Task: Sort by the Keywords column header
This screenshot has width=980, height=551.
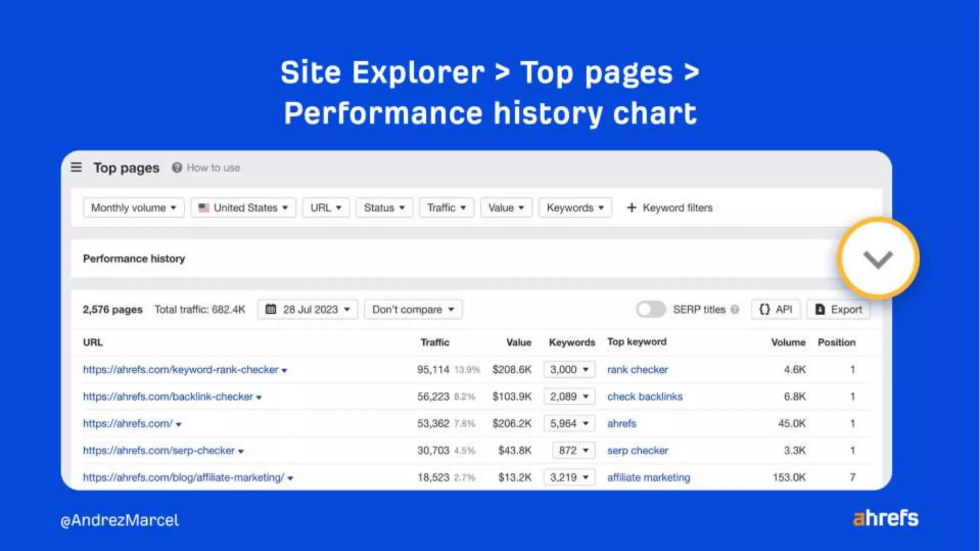Action: coord(572,342)
